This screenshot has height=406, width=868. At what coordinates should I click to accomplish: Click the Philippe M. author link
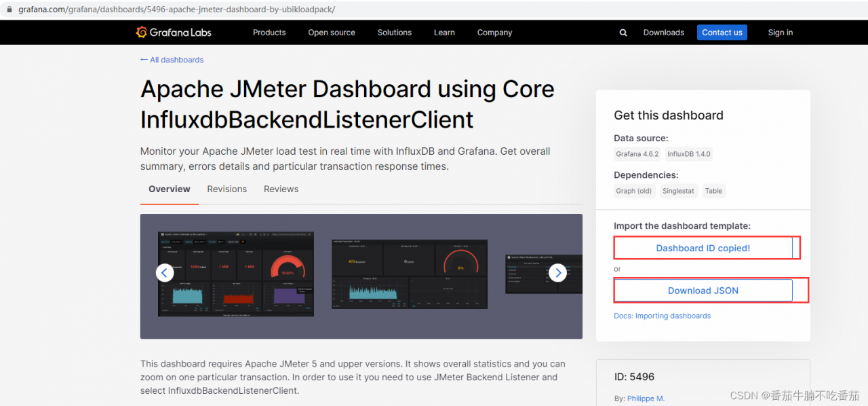click(646, 399)
